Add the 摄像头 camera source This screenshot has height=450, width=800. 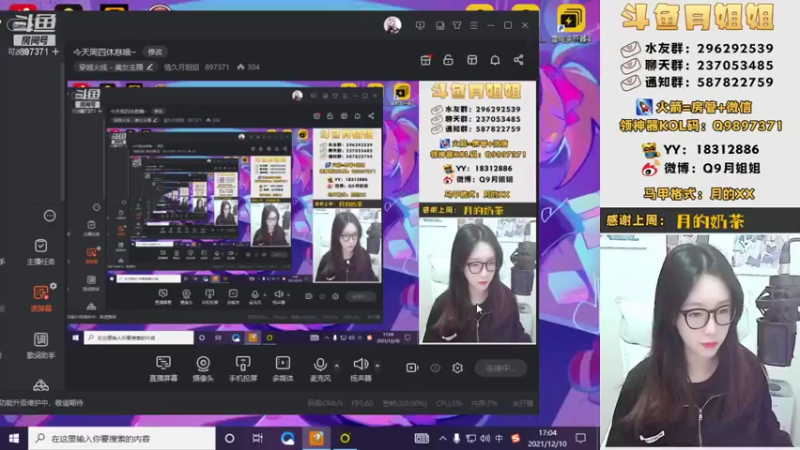coord(203,368)
